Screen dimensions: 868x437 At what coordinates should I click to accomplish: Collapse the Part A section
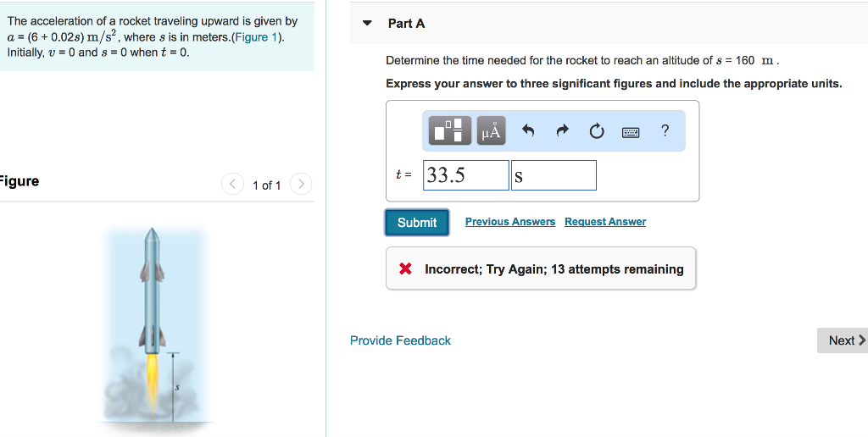[x=367, y=24]
